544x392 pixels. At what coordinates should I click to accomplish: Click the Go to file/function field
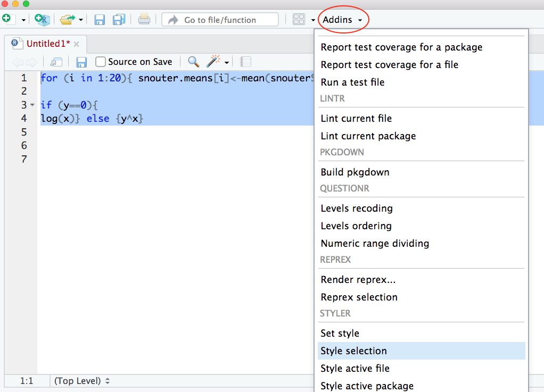pos(220,20)
